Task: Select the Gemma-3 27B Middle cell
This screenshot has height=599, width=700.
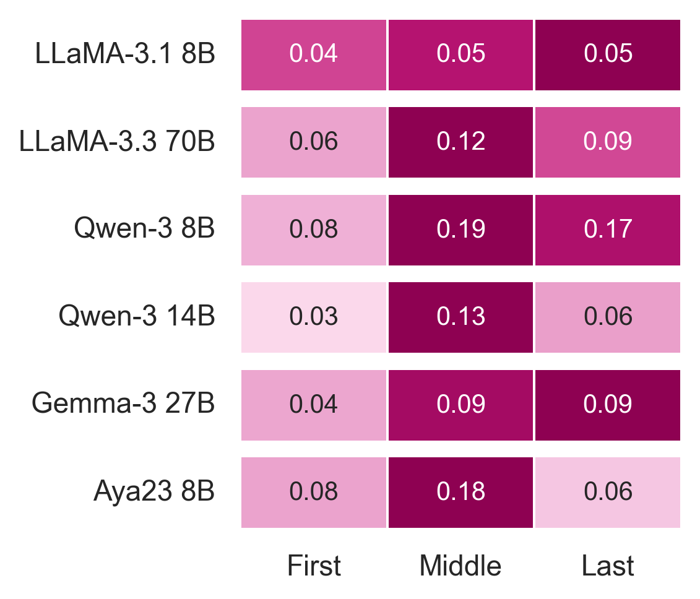Action: pyautogui.click(x=460, y=405)
